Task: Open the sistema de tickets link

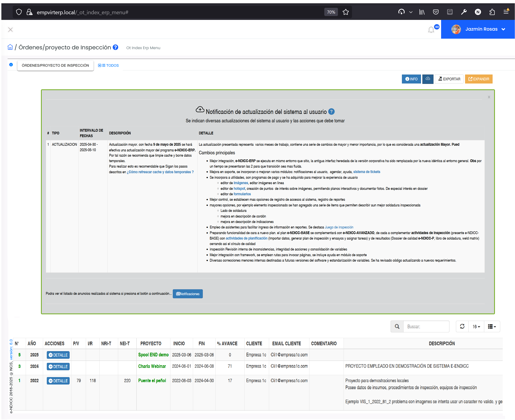Action: click(367, 172)
